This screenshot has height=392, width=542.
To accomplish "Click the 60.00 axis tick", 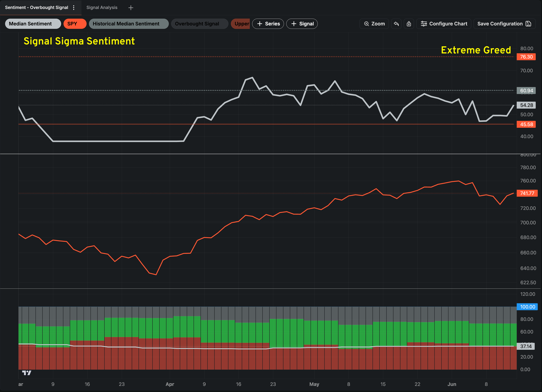I will tap(527, 332).
